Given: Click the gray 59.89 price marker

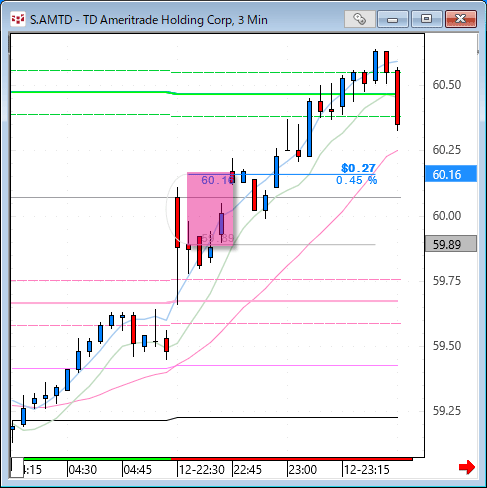Looking at the screenshot, I should click(x=451, y=244).
